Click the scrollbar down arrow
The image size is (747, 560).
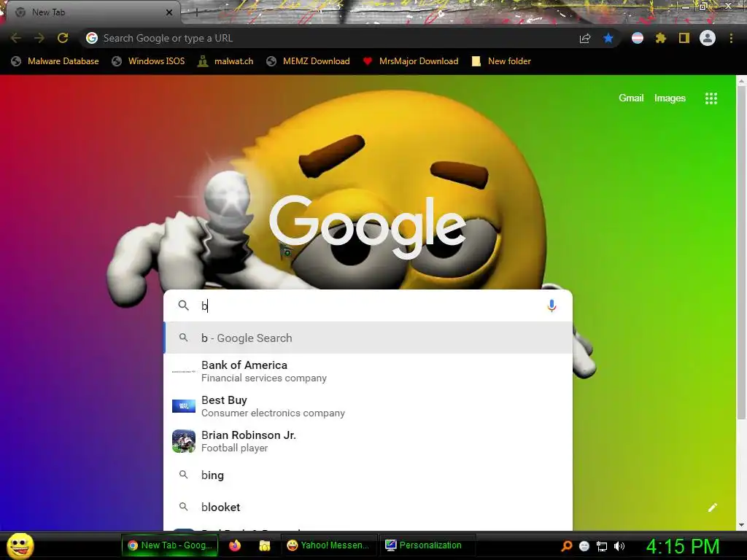pyautogui.click(x=741, y=525)
